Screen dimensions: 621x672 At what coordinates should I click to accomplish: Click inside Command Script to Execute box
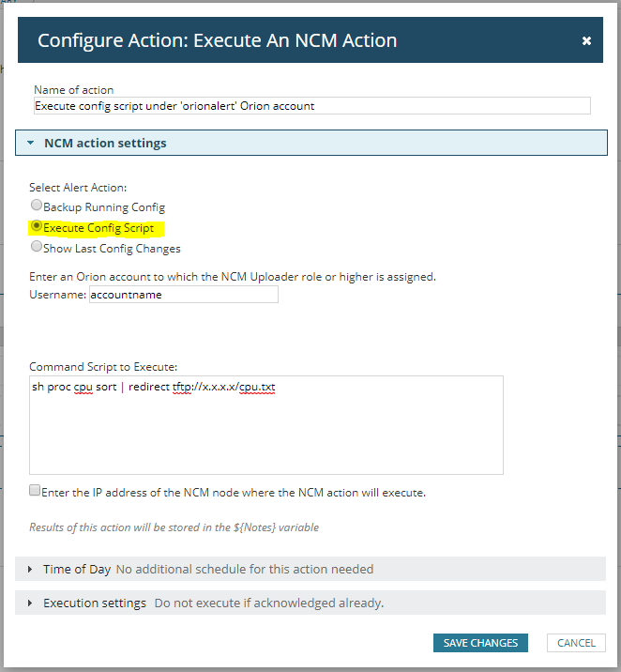click(x=266, y=425)
